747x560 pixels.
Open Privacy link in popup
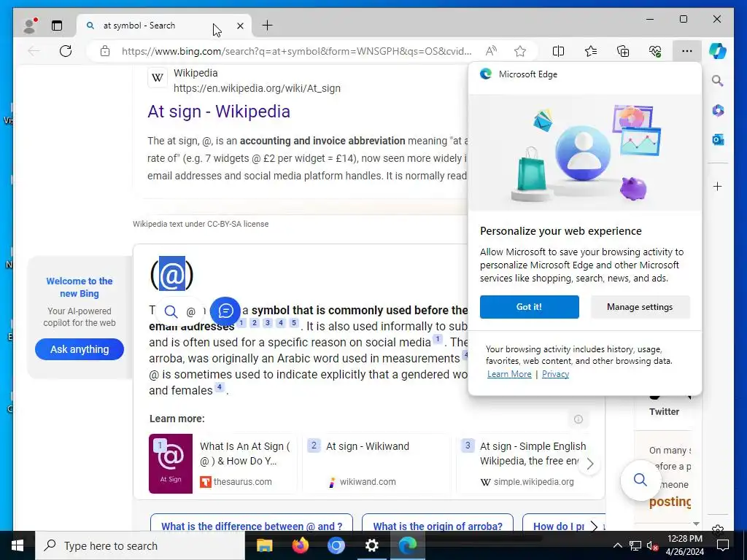555,374
